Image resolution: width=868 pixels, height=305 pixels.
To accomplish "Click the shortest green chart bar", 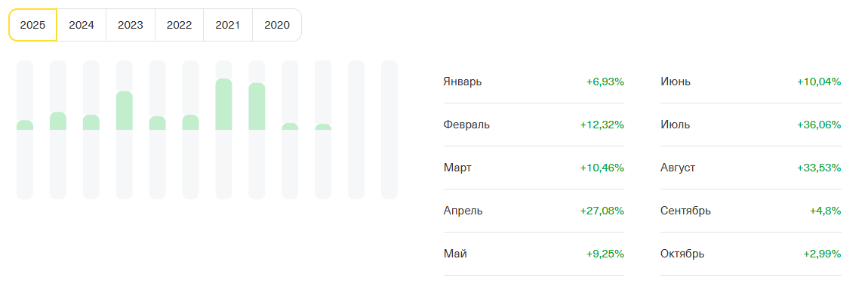I will point(323,127).
